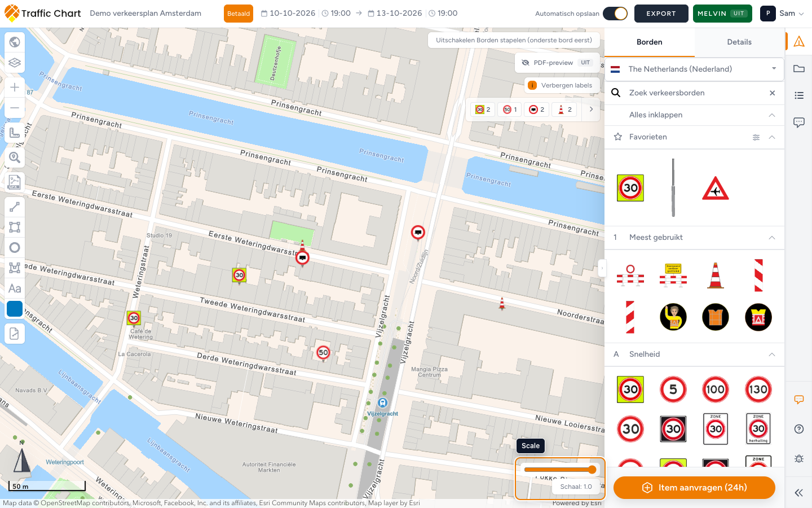This screenshot has height=508, width=812.
Task: Clear the sign search field
Action: coord(773,93)
